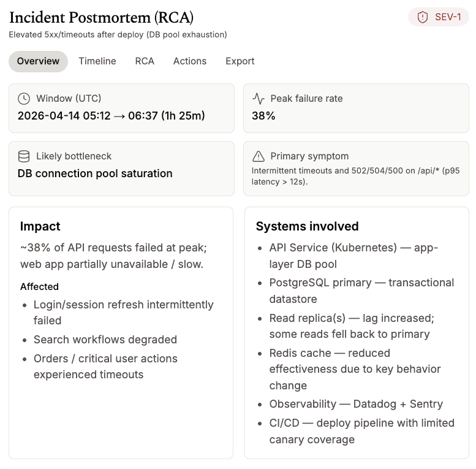Click the database icon beside Likely bottleneck
The image size is (476, 469).
coord(24,156)
